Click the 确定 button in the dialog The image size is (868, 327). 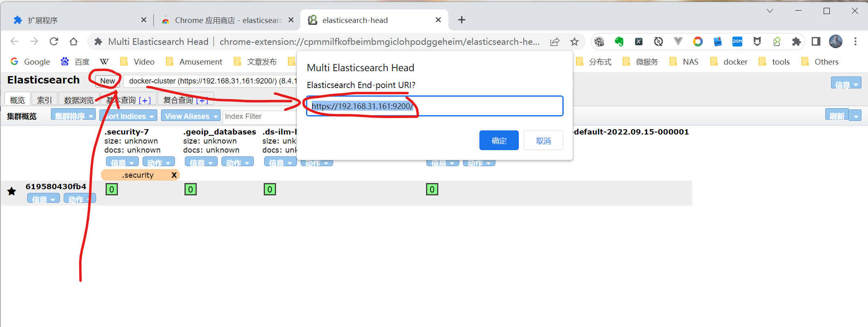(499, 141)
